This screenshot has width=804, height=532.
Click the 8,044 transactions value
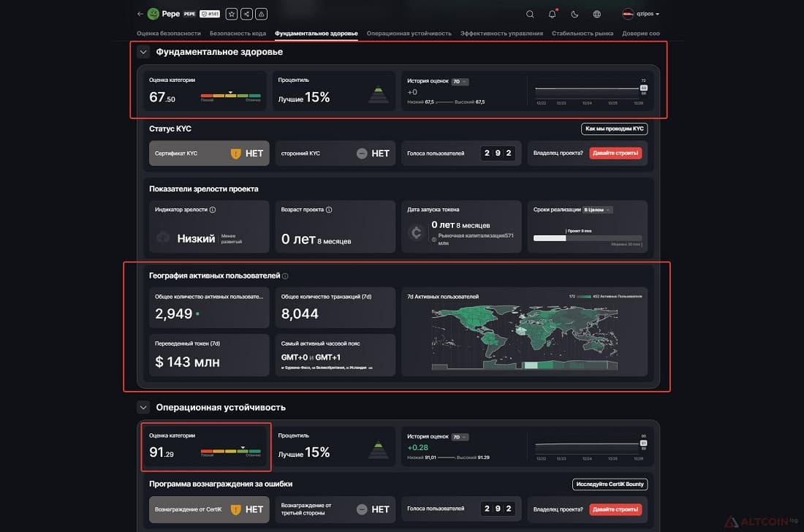click(300, 313)
